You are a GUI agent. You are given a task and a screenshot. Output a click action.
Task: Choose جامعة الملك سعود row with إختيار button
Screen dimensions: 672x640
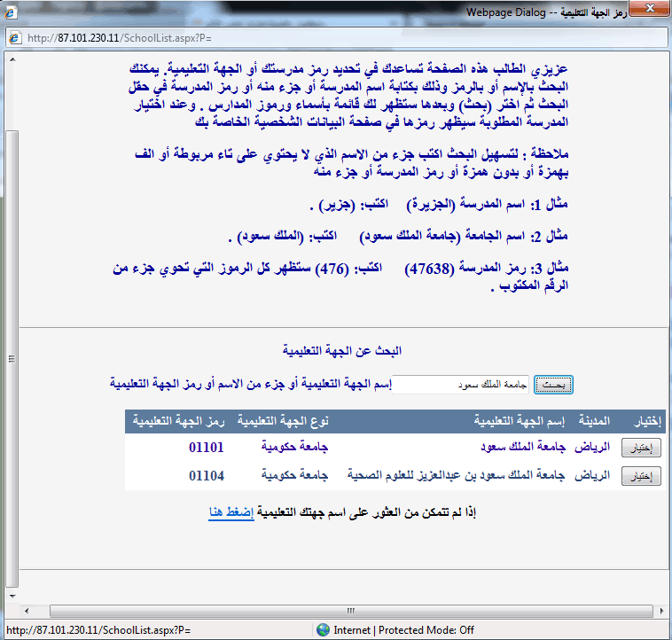(641, 448)
